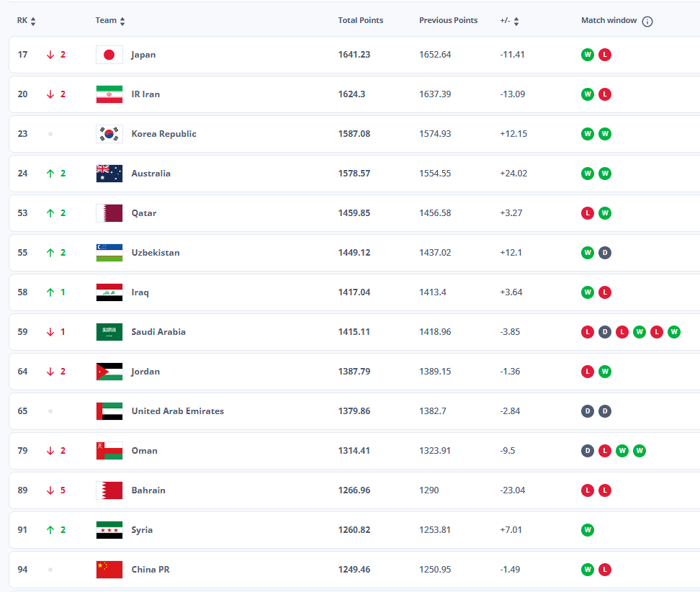Image resolution: width=700 pixels, height=592 pixels.
Task: Sort table by RK column arrows
Action: pos(33,22)
